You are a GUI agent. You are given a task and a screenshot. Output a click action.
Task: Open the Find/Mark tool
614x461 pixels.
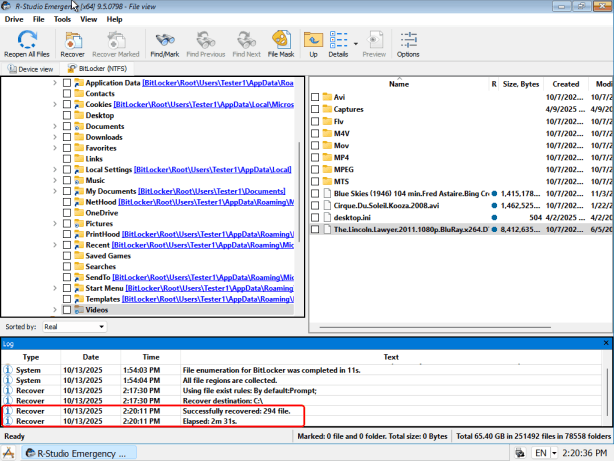point(164,44)
